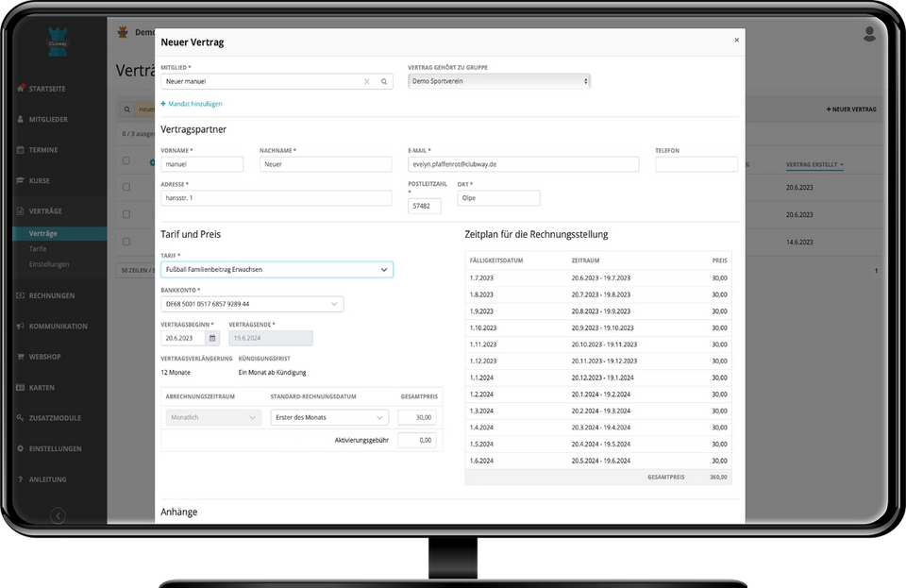Viewport: 906px width, 588px height.
Task: Open Zusatzmodule in the sidebar
Action: click(x=55, y=418)
